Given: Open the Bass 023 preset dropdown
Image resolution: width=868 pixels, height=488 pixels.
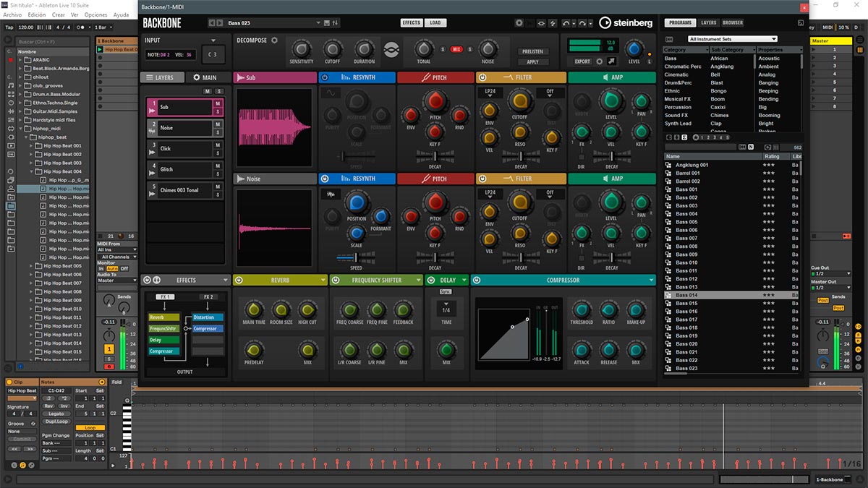Looking at the screenshot, I should click(x=318, y=23).
